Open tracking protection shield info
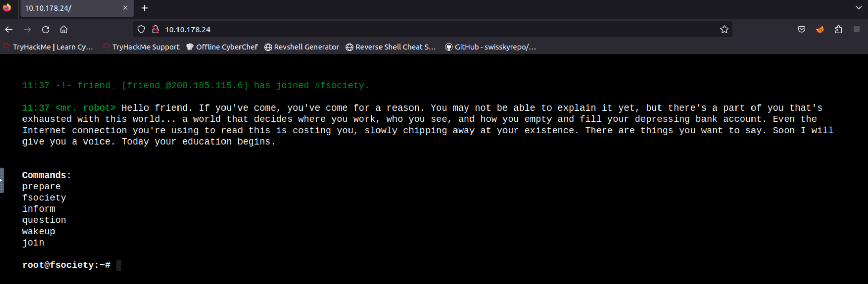868x284 pixels. pyautogui.click(x=141, y=30)
